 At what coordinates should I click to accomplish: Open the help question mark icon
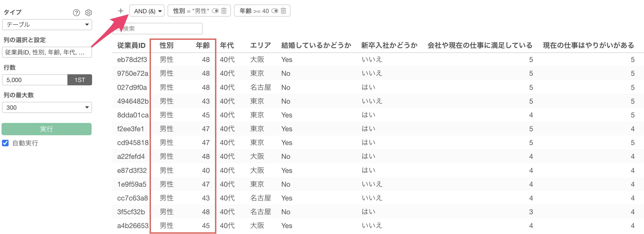coord(76,13)
